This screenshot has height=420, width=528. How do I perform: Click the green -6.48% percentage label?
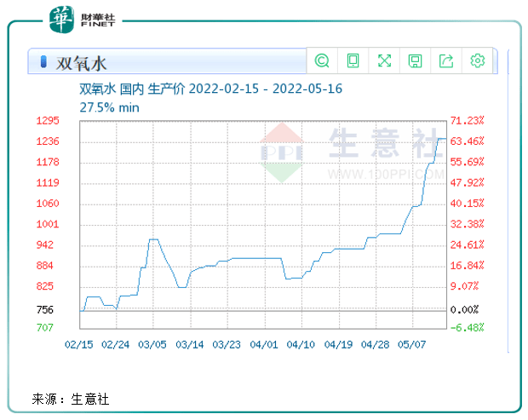[467, 328]
